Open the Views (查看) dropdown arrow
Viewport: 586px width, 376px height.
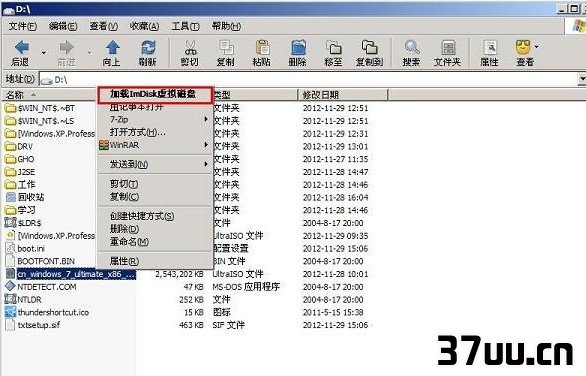pyautogui.click(x=537, y=47)
